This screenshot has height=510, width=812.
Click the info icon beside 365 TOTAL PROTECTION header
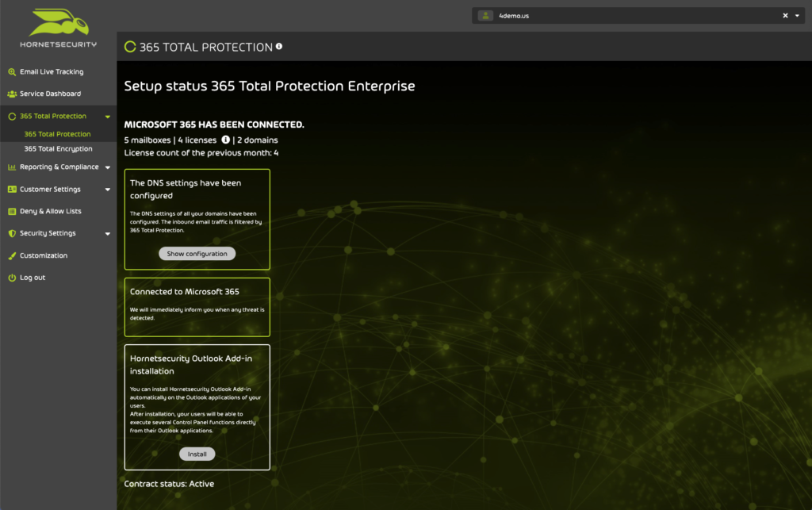pos(279,46)
